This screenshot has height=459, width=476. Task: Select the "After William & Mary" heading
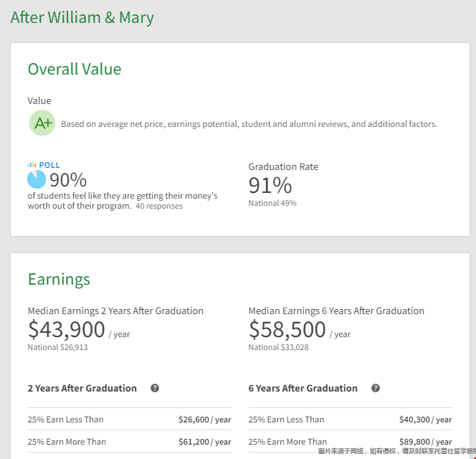pos(82,17)
